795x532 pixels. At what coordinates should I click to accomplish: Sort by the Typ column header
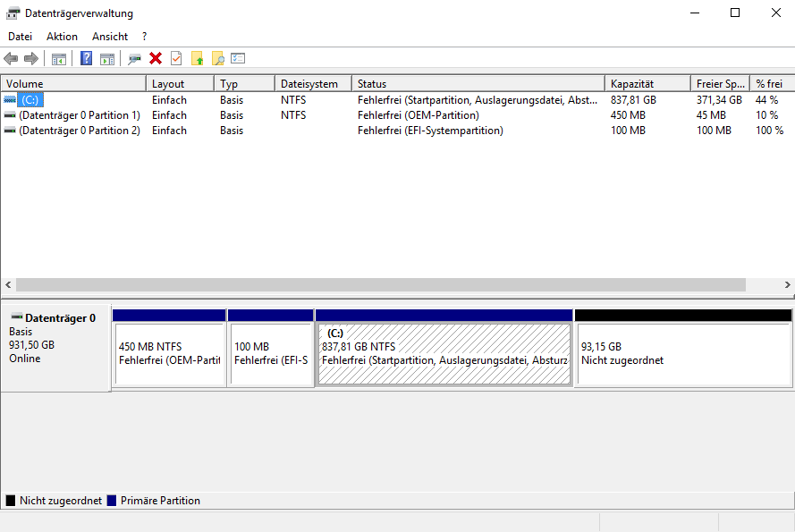point(244,84)
